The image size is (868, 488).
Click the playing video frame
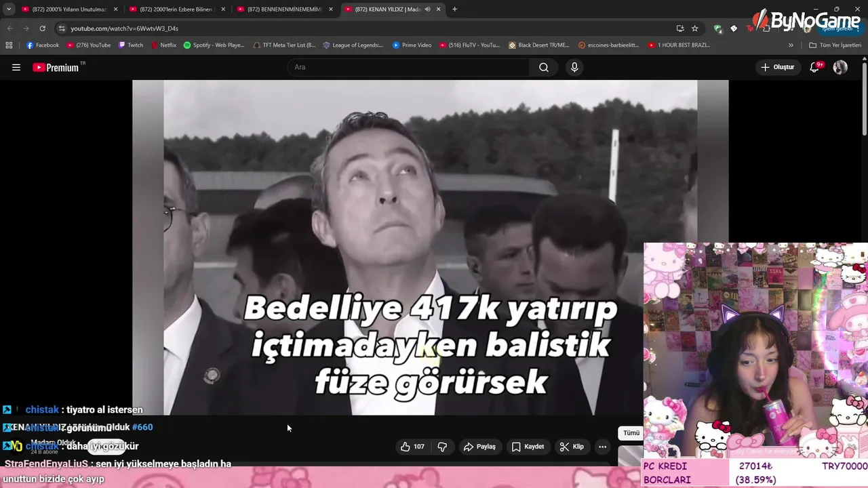(x=430, y=247)
